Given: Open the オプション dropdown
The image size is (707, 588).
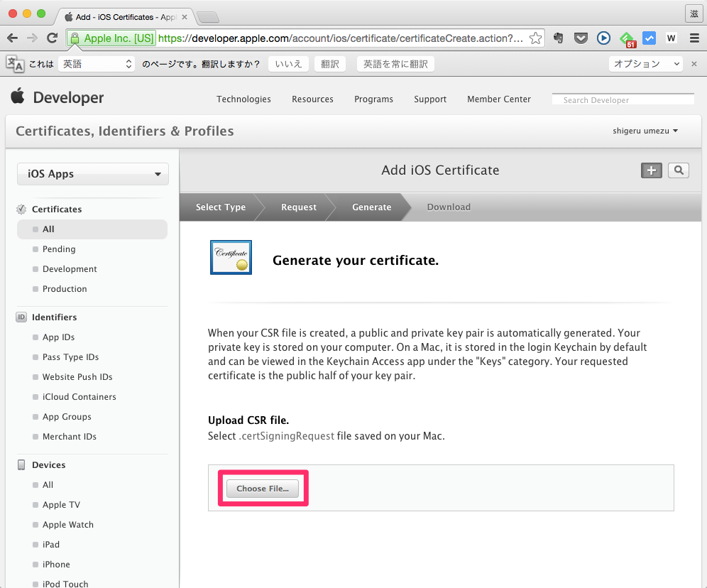Looking at the screenshot, I should click(x=646, y=64).
